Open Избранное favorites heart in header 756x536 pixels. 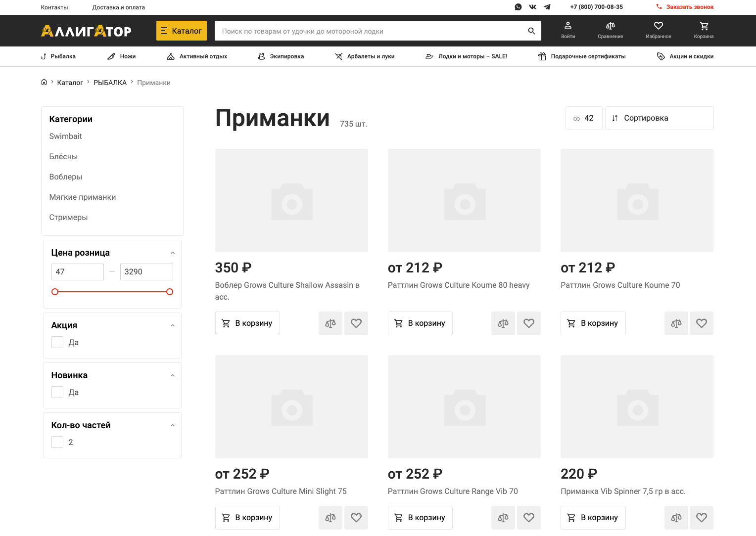click(x=658, y=30)
